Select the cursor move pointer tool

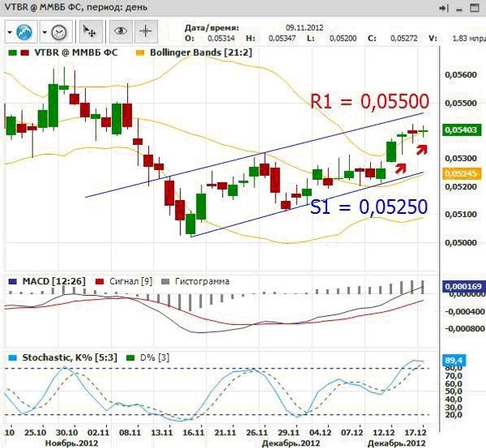tap(90, 32)
